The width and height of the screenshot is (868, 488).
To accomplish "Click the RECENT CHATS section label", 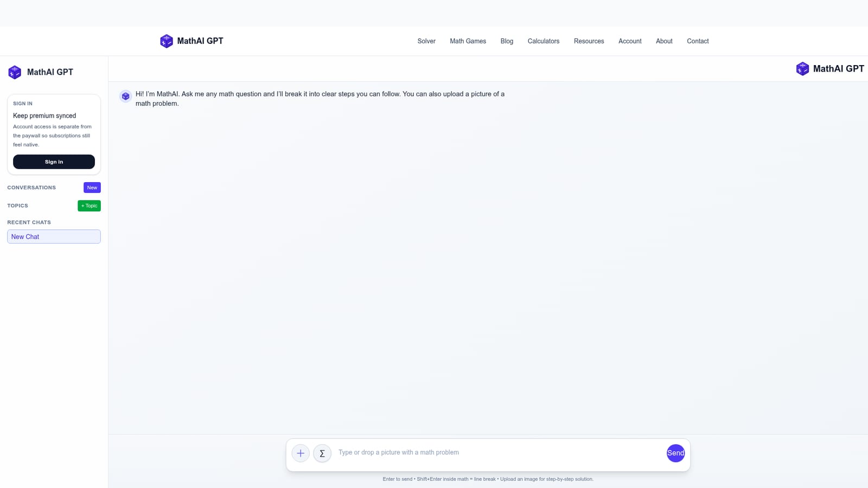I will coord(29,222).
